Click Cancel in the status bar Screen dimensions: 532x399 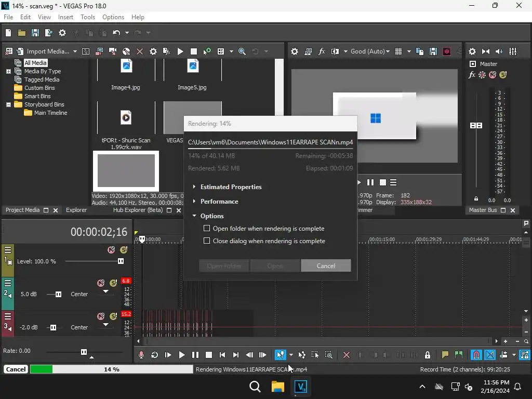16,369
